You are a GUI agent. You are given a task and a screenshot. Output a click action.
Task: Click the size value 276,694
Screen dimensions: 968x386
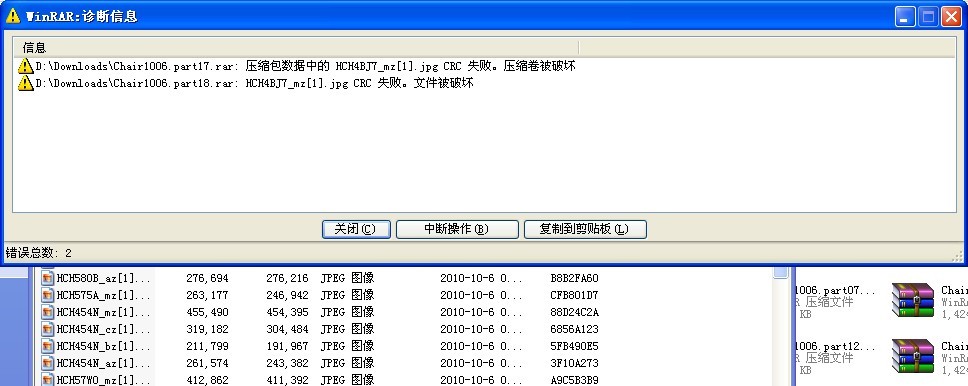pos(207,278)
